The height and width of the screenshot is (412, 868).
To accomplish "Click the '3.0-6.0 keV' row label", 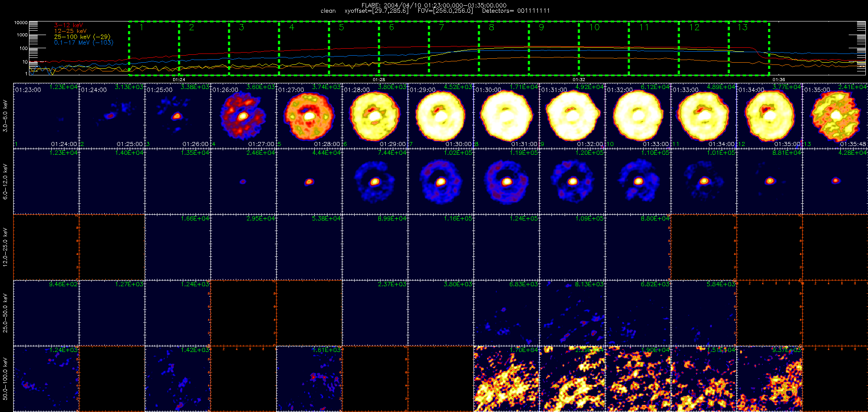I will pos(5,116).
